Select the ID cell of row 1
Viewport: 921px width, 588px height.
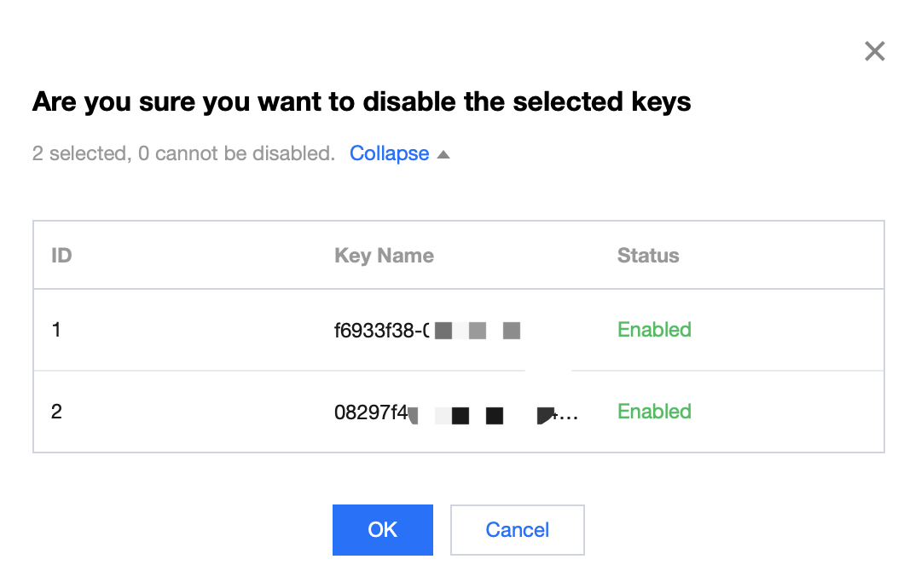pyautogui.click(x=56, y=330)
